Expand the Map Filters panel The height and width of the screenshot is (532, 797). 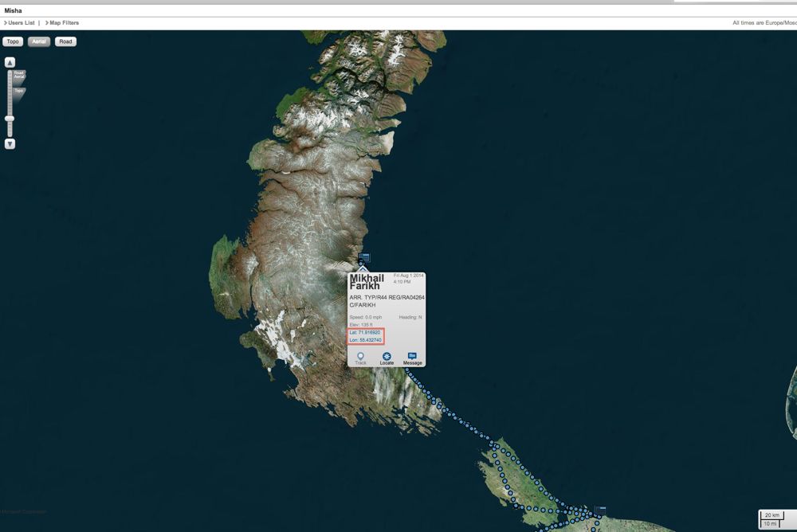click(x=63, y=23)
